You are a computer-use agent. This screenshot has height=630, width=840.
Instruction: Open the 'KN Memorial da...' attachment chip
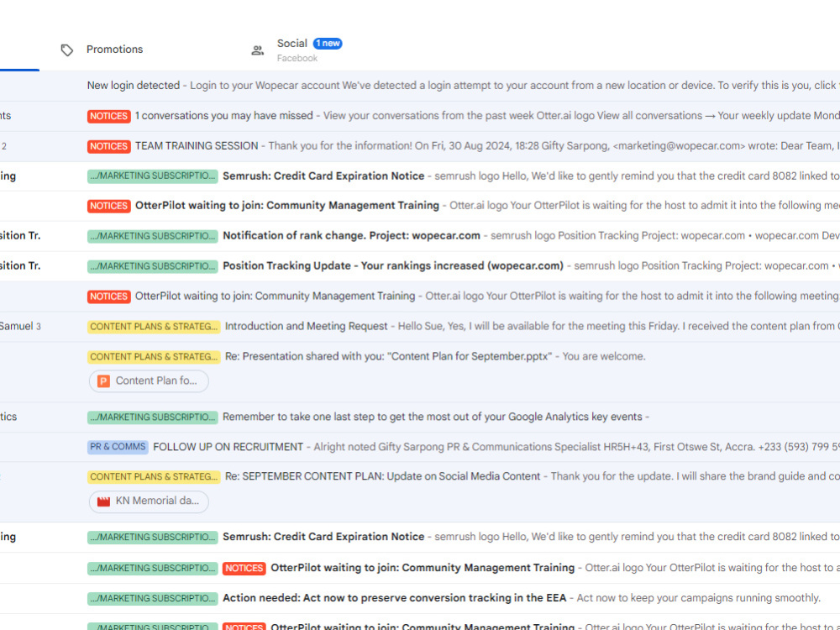pos(149,501)
